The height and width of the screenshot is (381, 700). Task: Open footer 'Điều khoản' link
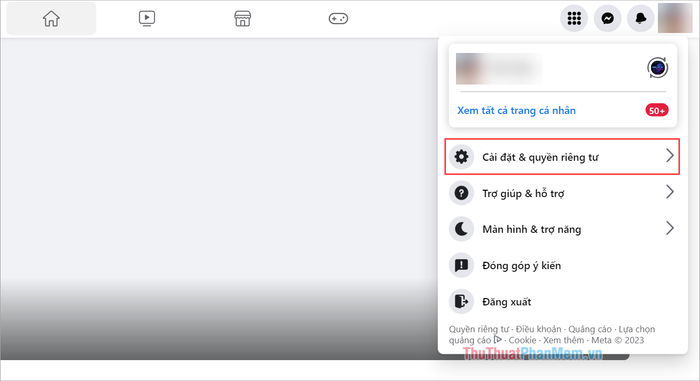(538, 329)
